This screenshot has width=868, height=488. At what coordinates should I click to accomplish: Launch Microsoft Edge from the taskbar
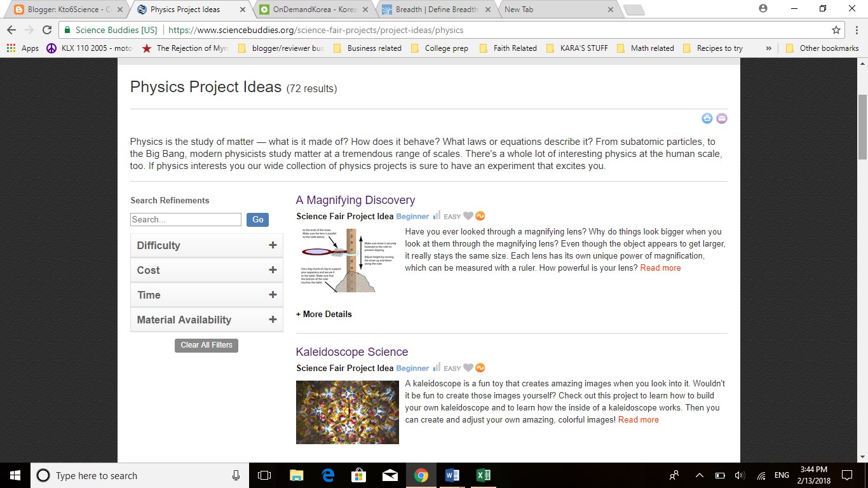click(x=328, y=475)
